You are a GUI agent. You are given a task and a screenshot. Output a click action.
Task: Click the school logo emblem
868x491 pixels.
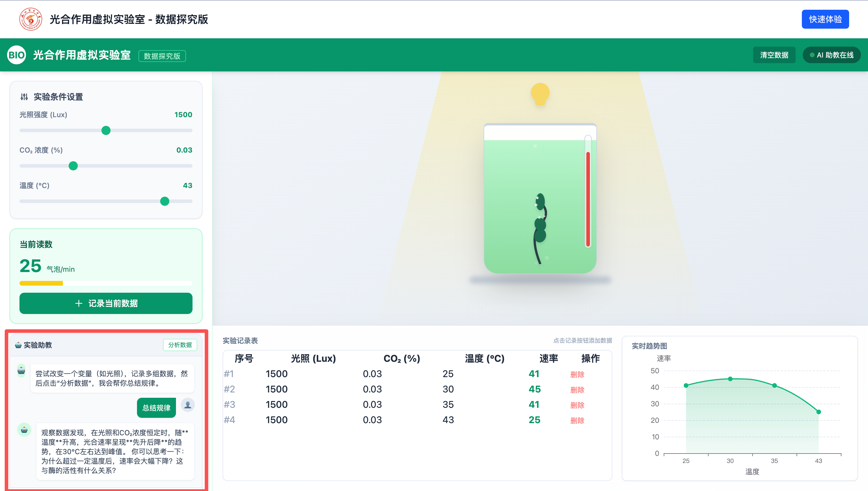pos(30,19)
